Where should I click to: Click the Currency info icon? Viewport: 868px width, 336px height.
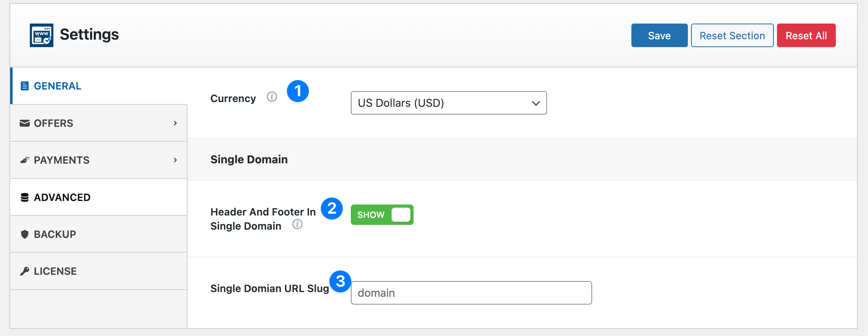(x=272, y=97)
